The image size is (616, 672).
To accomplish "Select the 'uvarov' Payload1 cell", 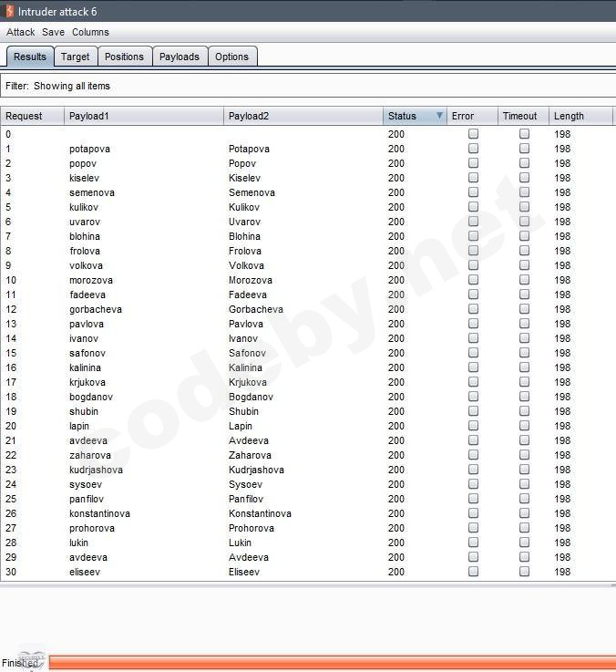I will (x=85, y=222).
